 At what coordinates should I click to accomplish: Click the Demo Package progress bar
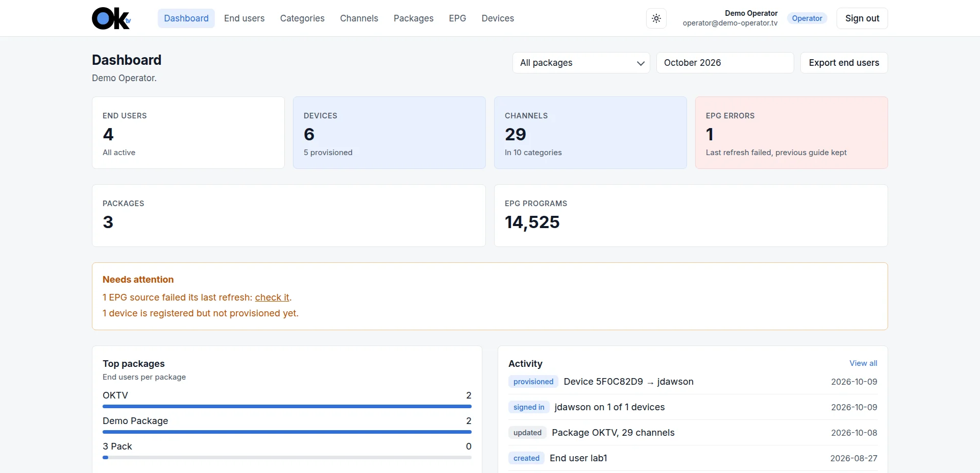(x=287, y=432)
